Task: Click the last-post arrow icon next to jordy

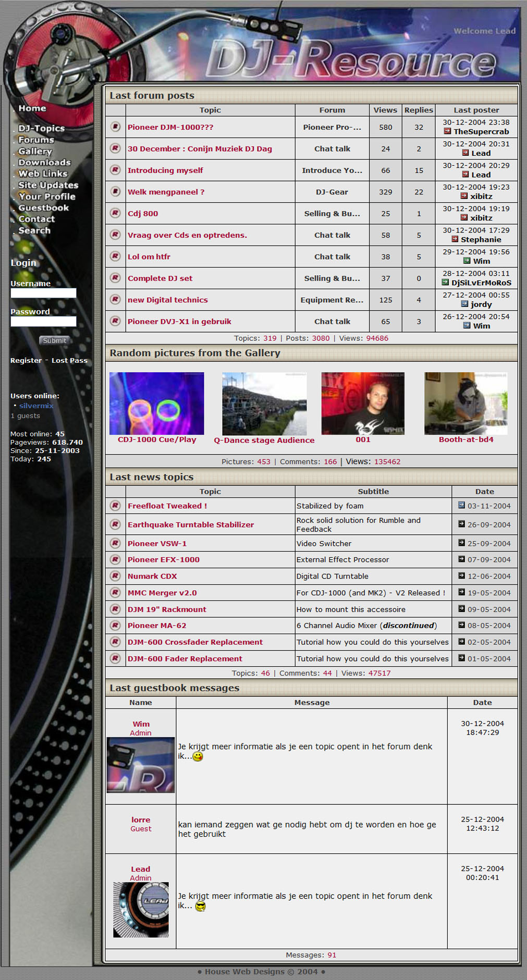Action: click(x=464, y=304)
